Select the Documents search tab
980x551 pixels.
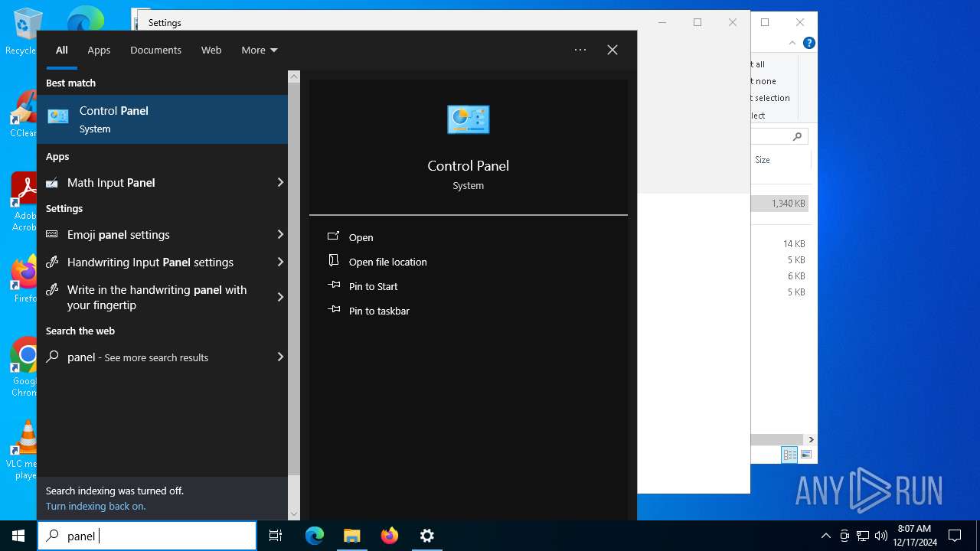pos(155,50)
